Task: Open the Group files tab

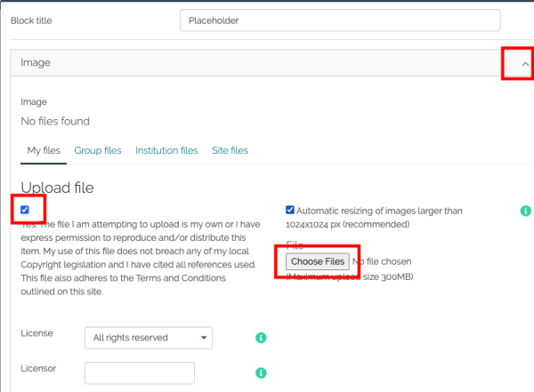Action: tap(98, 151)
